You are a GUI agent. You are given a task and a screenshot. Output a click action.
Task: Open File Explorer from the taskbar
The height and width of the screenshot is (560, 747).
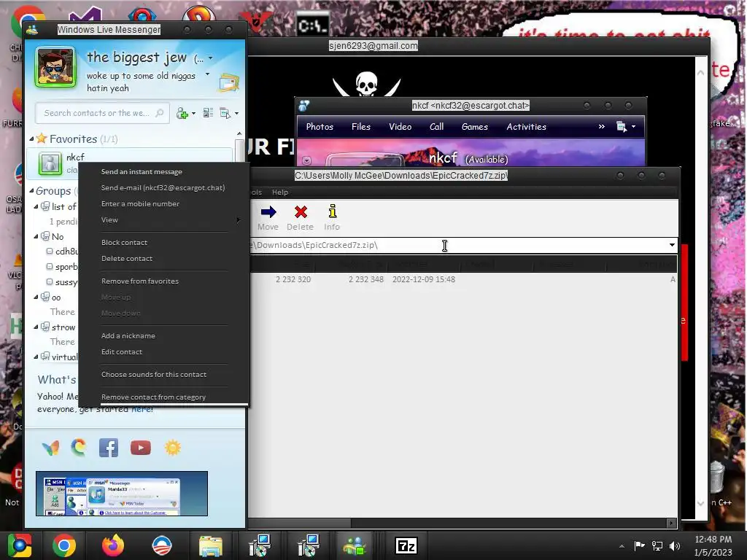pos(211,546)
